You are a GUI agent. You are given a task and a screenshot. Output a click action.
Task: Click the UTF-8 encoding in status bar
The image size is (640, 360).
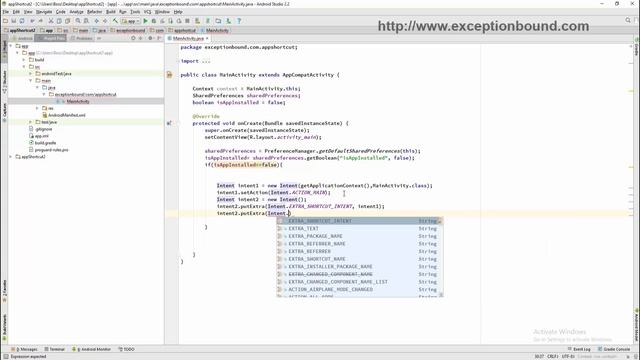tap(568, 356)
